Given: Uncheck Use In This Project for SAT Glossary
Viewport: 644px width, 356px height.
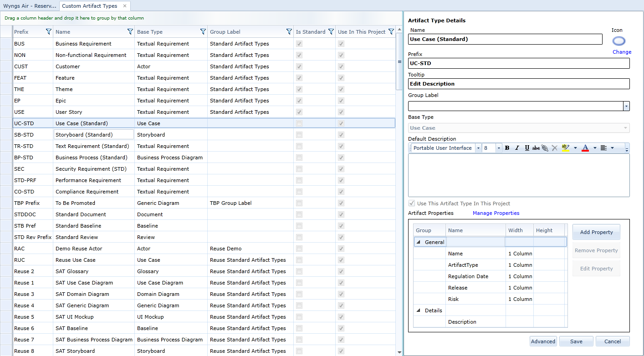Looking at the screenshot, I should (341, 271).
